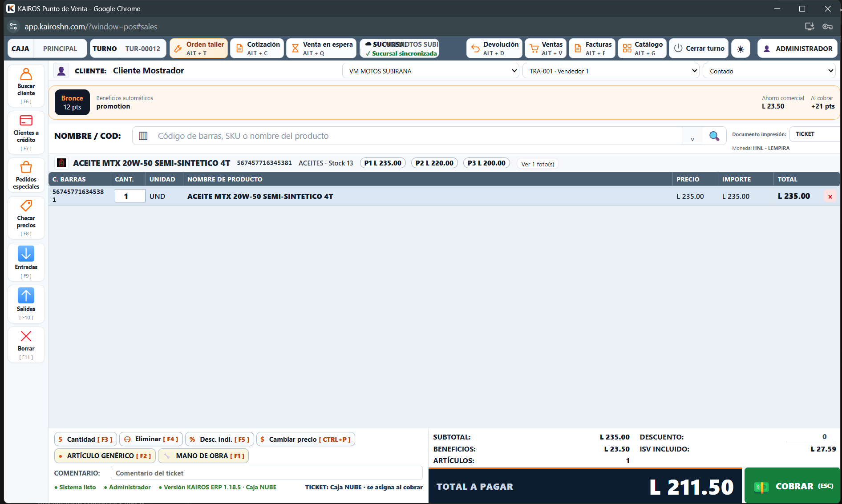
Task: Add ARTÍCULO GENÉRICO [F2]
Action: click(x=105, y=456)
